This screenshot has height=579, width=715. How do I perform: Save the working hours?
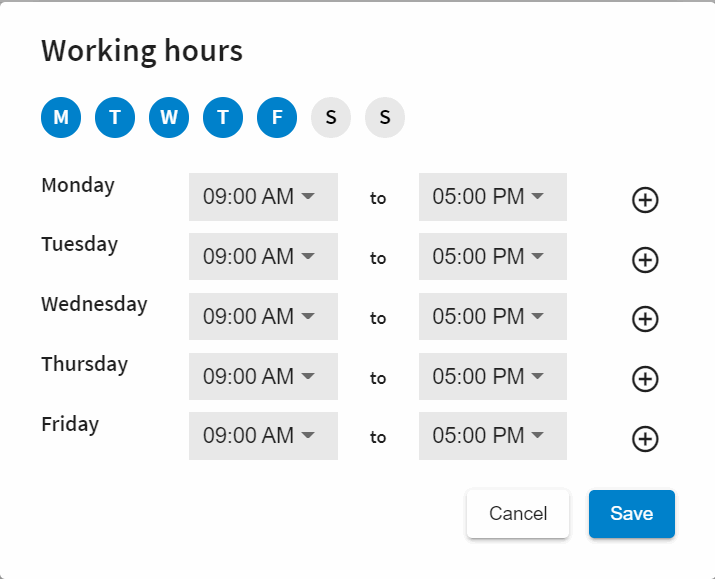(x=632, y=514)
